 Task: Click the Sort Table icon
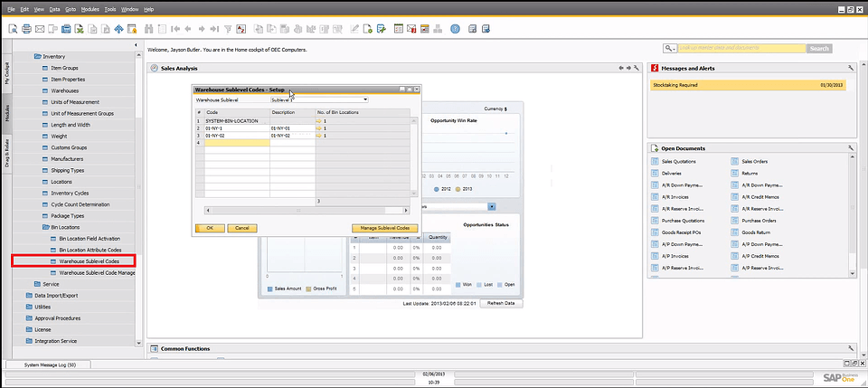(241, 29)
